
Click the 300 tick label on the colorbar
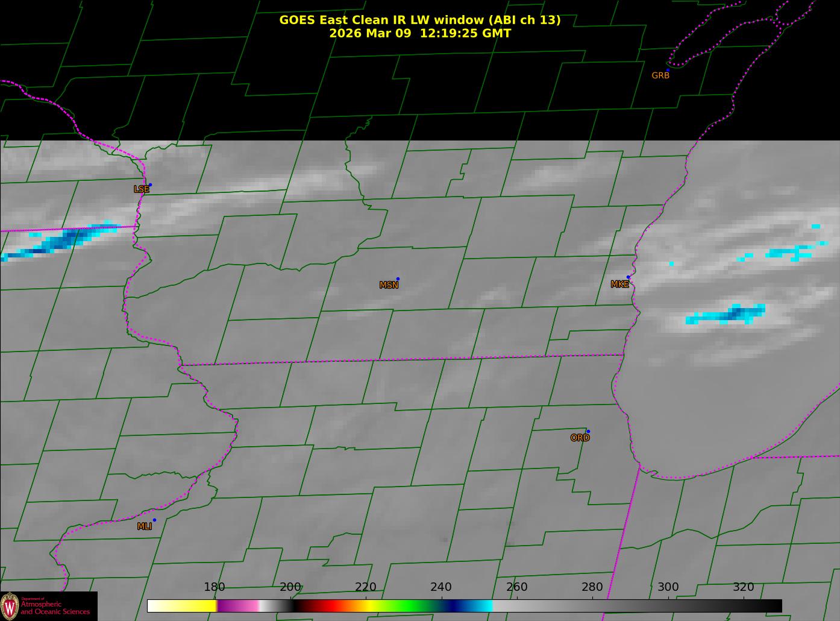pyautogui.click(x=668, y=587)
